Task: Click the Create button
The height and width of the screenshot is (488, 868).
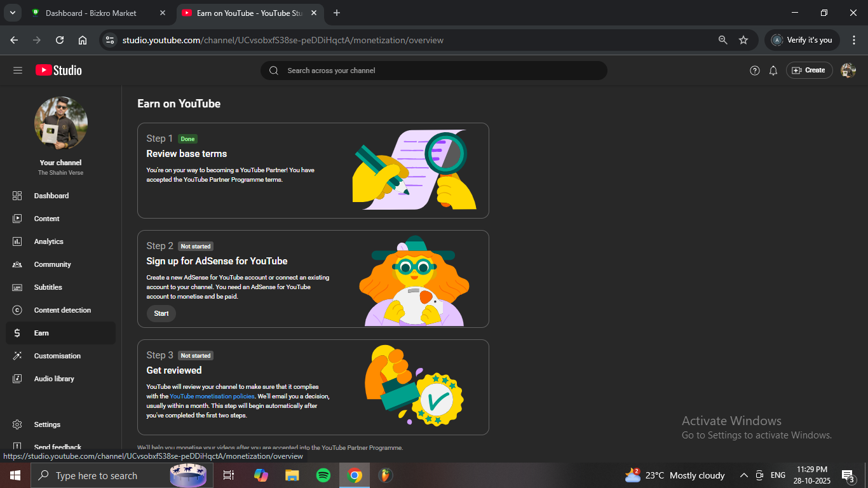Action: coord(809,71)
